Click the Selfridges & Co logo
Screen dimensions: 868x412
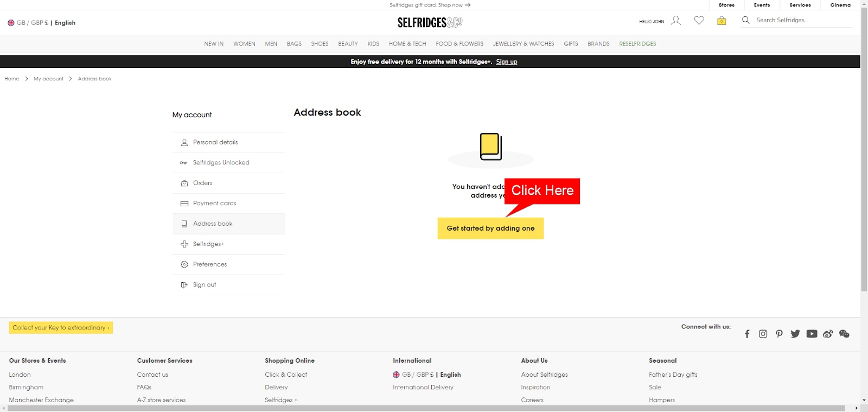pyautogui.click(x=430, y=22)
